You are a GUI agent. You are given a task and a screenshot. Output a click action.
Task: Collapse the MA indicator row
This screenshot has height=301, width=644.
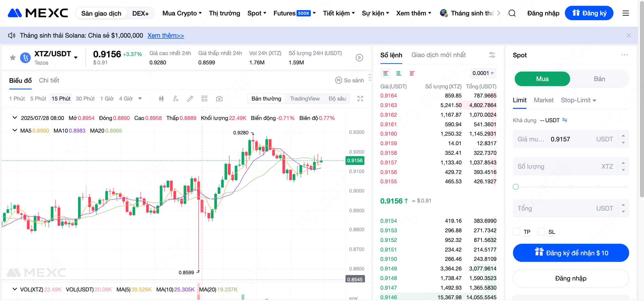click(15, 130)
